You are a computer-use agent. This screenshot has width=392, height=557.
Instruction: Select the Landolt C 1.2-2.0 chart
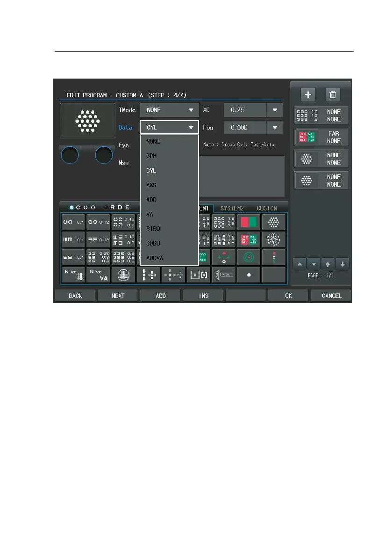(224, 222)
